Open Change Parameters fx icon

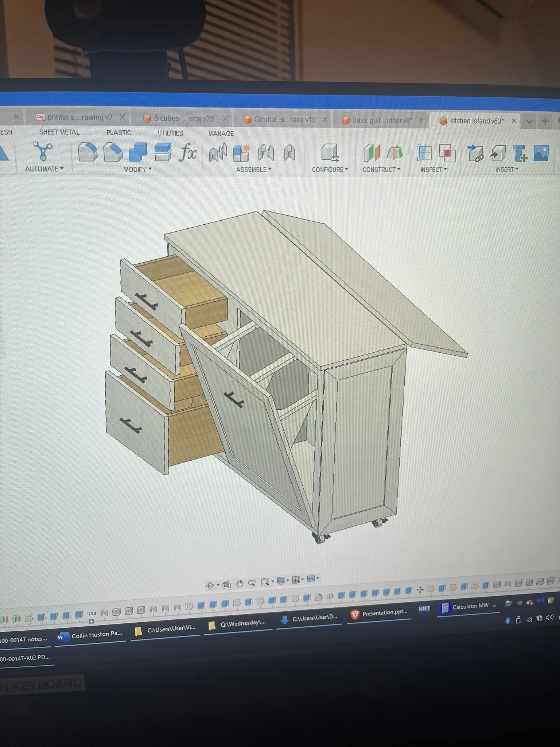click(188, 152)
